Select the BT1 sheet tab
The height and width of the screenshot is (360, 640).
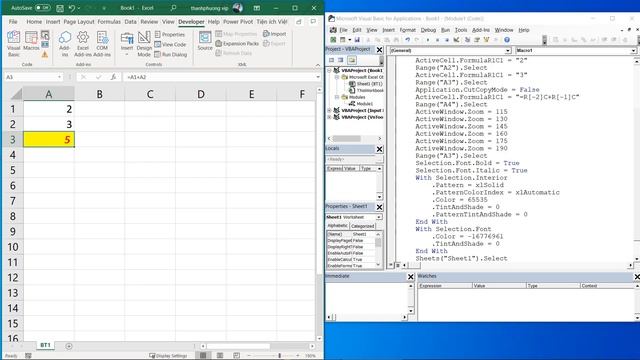tap(45, 345)
